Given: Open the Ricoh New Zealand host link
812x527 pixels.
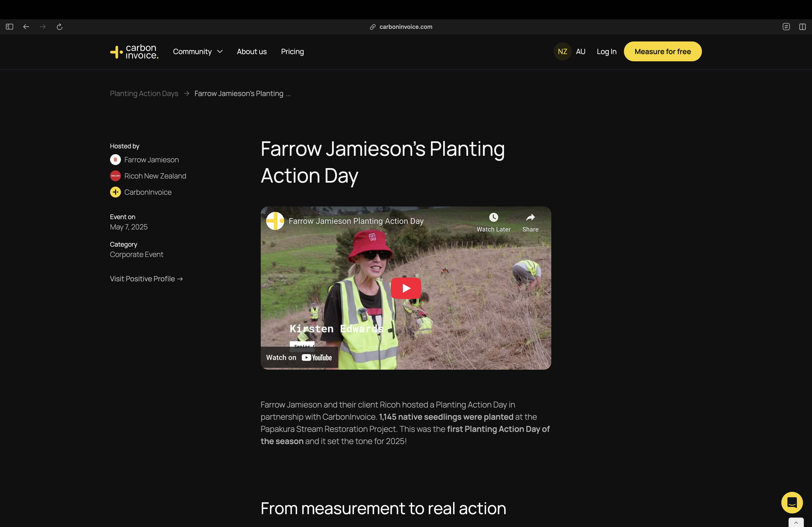Looking at the screenshot, I should pos(155,176).
